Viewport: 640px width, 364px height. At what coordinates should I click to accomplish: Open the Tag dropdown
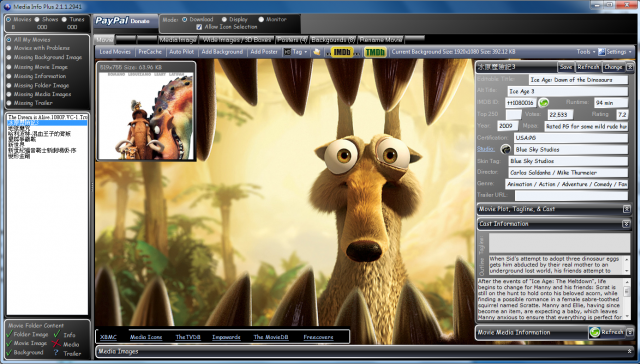[296, 52]
